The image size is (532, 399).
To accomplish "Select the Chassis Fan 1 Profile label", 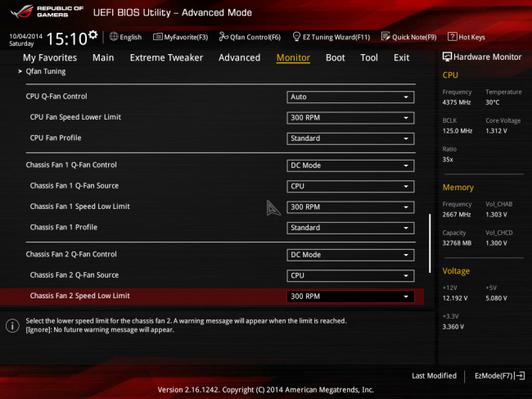I will (64, 227).
